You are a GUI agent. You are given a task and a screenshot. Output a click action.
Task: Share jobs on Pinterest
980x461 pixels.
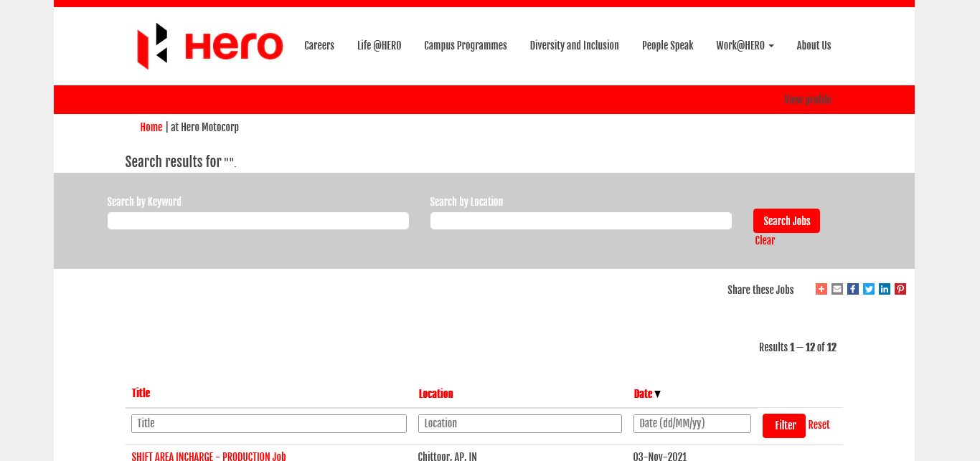point(900,289)
